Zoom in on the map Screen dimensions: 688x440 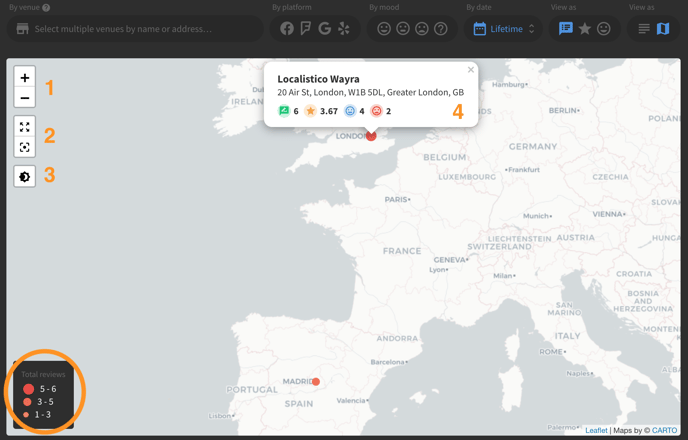[25, 78]
